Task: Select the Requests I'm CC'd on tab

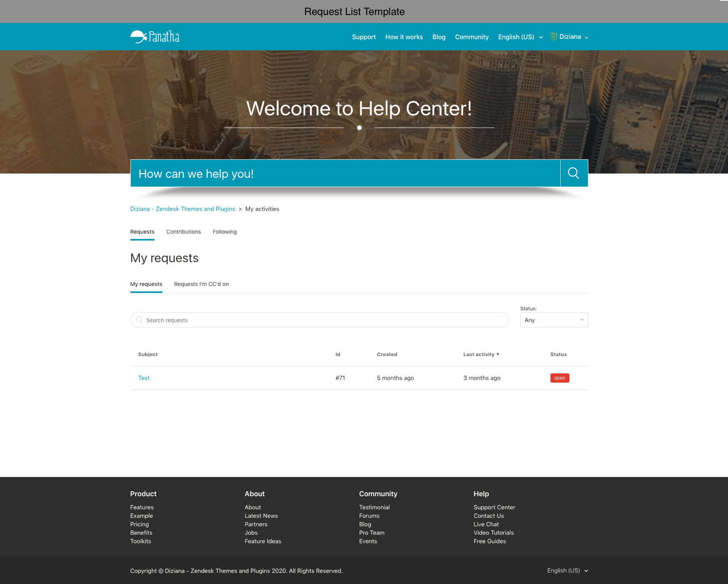Action: coord(201,284)
